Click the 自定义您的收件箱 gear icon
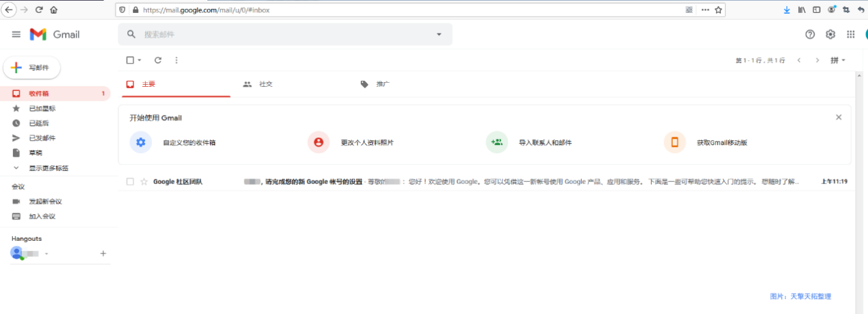The height and width of the screenshot is (314, 868). [140, 142]
